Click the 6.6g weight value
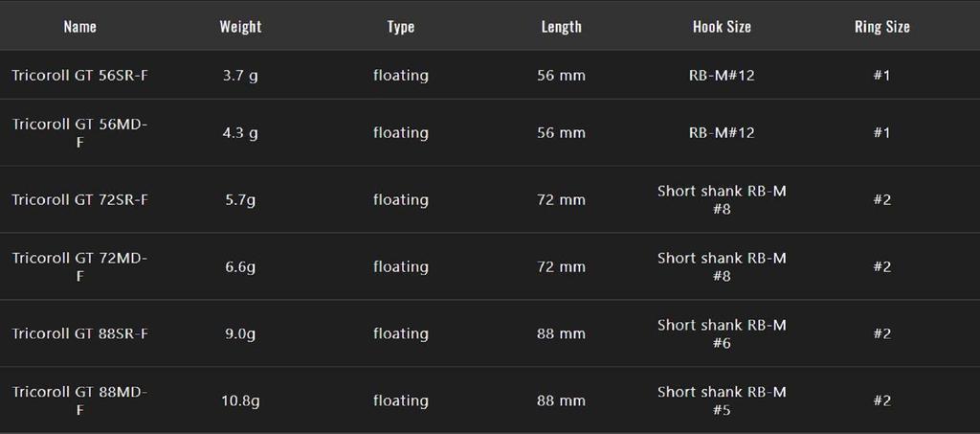 pyautogui.click(x=240, y=266)
